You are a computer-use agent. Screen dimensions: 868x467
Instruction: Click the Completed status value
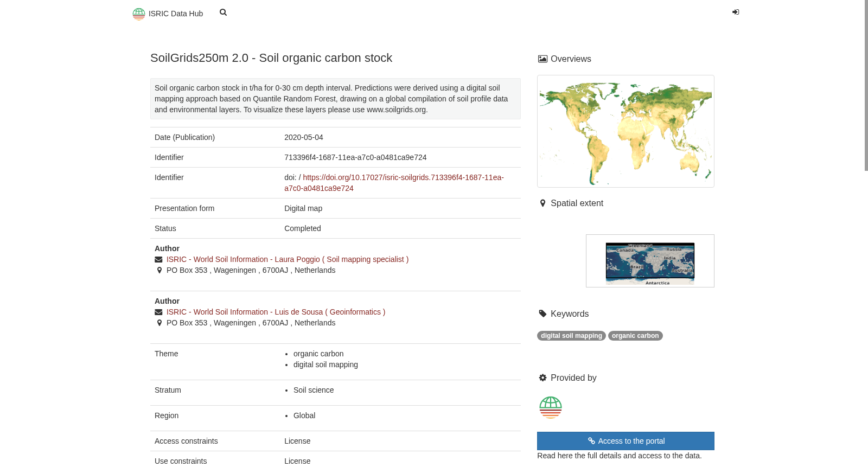(x=303, y=228)
